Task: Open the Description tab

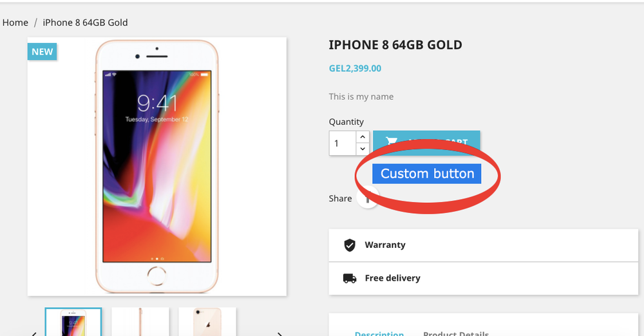Action: [x=379, y=333]
